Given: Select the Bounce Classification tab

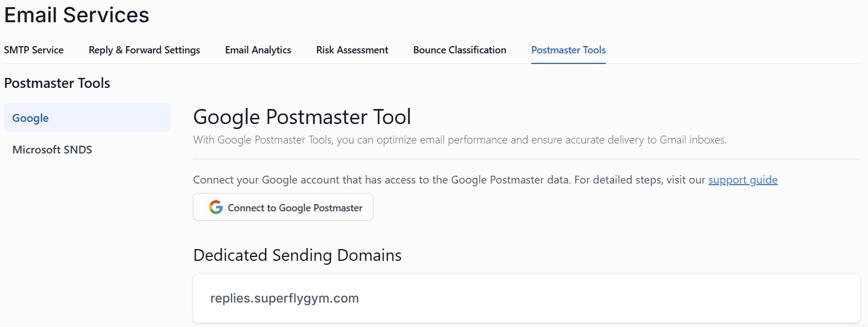Looking at the screenshot, I should coord(460,50).
